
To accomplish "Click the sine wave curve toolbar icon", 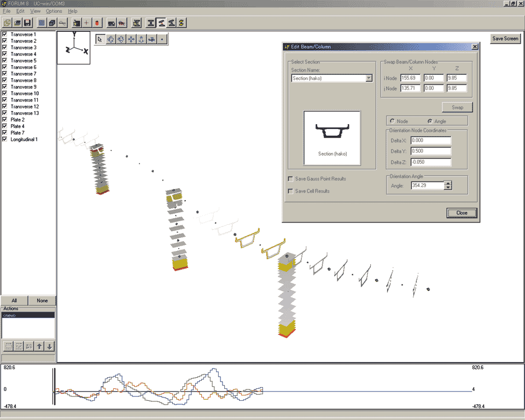I will pyautogui.click(x=62, y=23).
